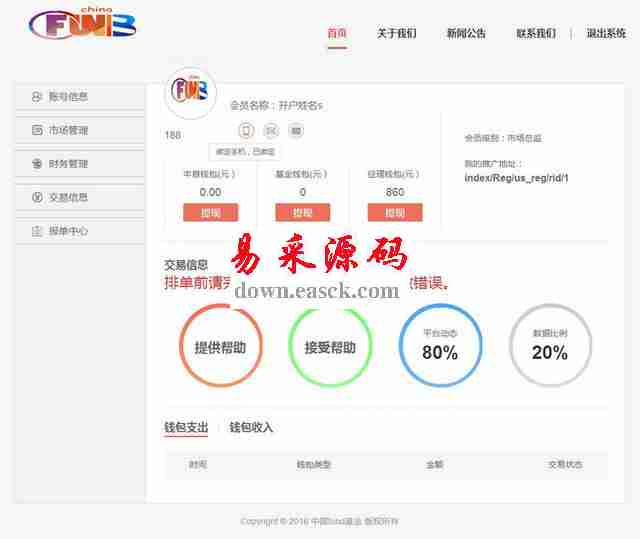Click the wallet value 860
Image resolution: width=640 pixels, height=539 pixels.
(395, 192)
